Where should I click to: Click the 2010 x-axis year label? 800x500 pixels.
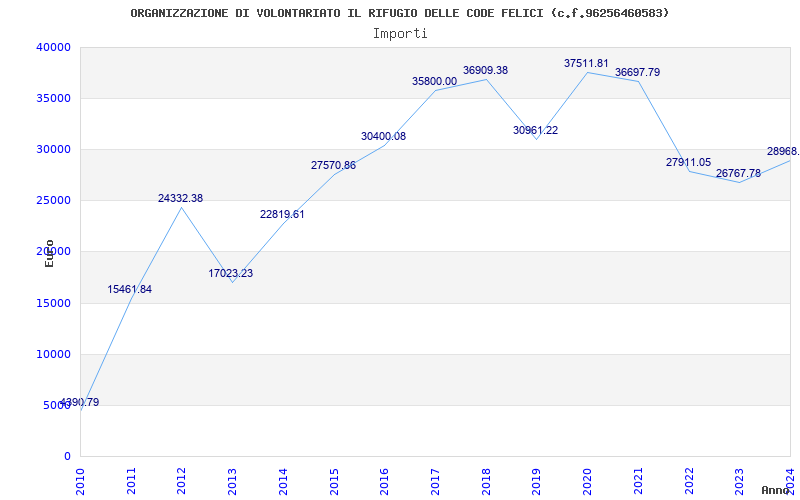click(80, 482)
